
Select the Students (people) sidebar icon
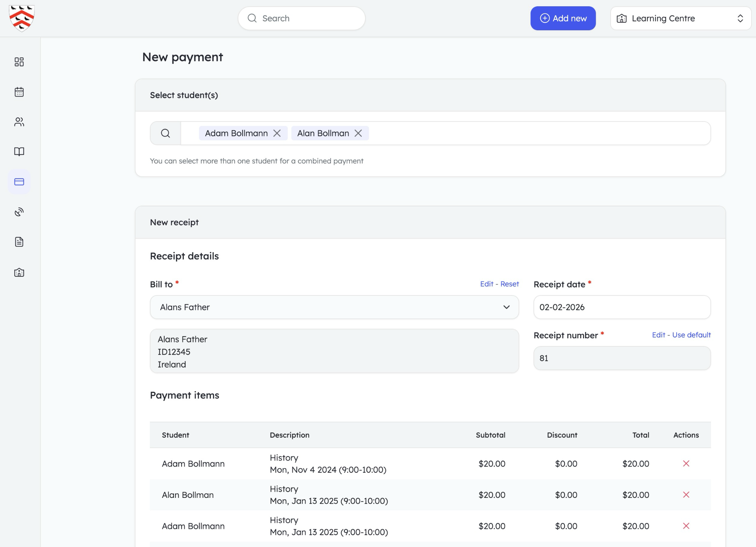19,122
